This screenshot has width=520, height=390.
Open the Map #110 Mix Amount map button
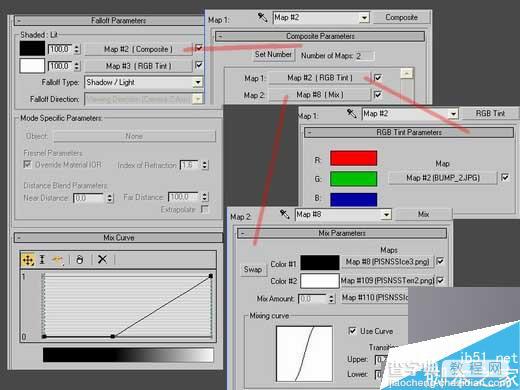click(375, 297)
